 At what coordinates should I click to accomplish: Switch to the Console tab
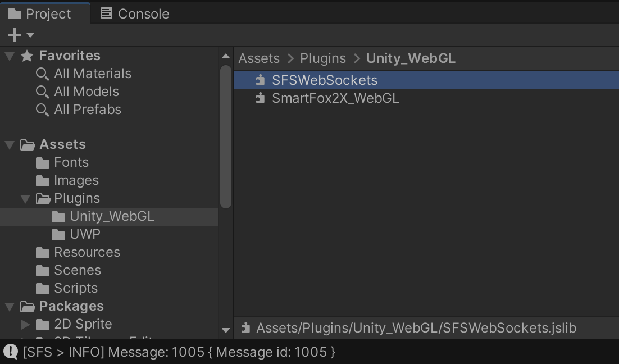[x=135, y=13]
